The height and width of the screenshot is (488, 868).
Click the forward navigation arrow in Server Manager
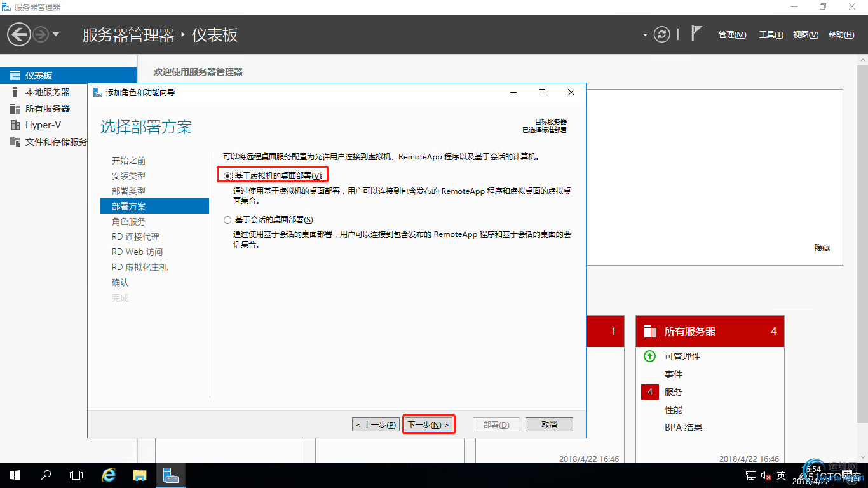tap(41, 34)
